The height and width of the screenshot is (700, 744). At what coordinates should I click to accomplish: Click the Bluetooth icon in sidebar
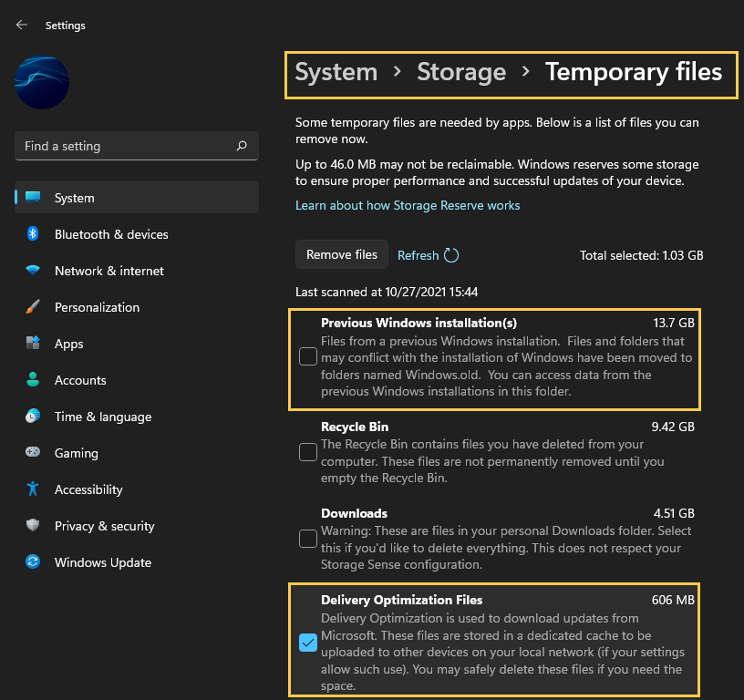[x=33, y=234]
